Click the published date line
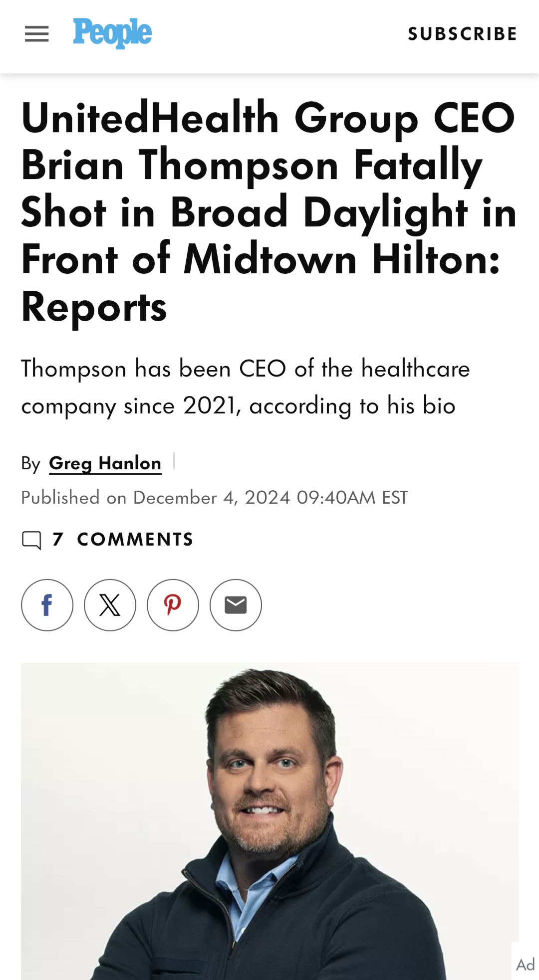Screen dimensions: 539x980 (214, 497)
